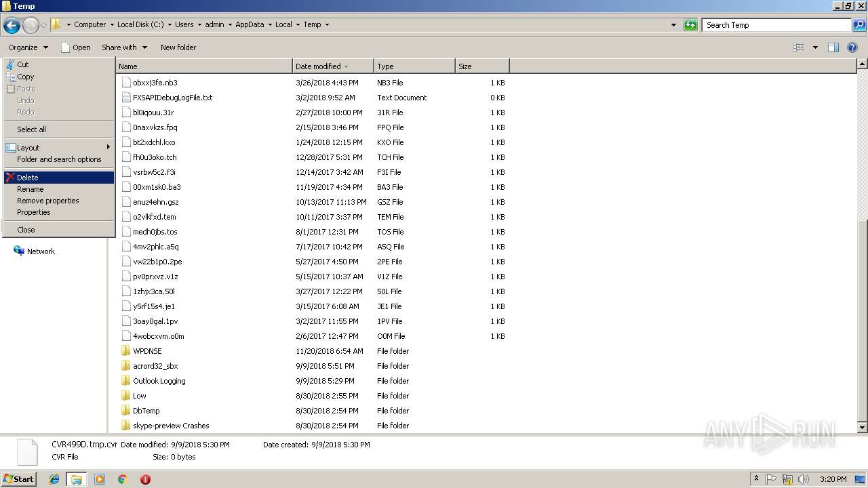Choose Close in Organize menu
The image size is (868, 488).
[x=58, y=230]
